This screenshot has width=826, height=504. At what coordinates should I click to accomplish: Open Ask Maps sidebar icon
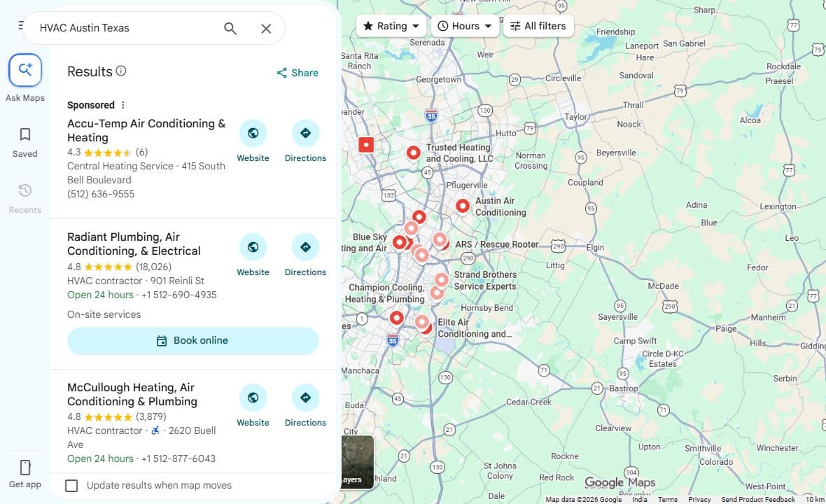tap(24, 70)
